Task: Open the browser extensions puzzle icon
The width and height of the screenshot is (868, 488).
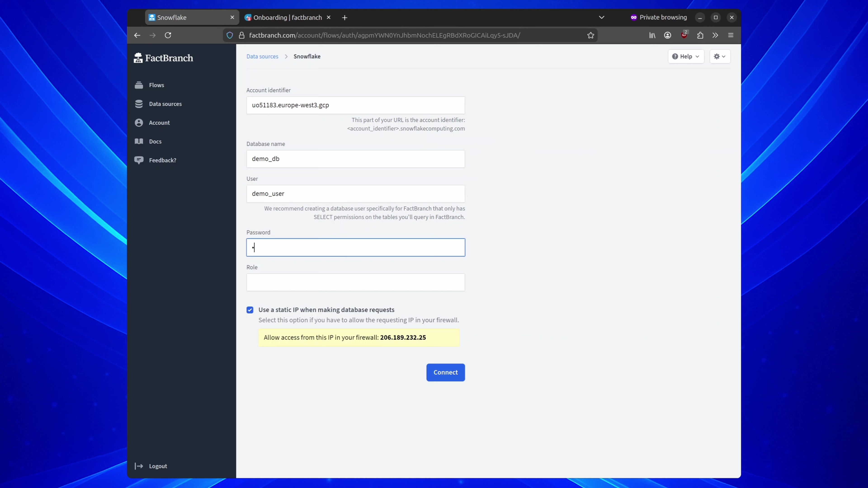Action: (700, 35)
